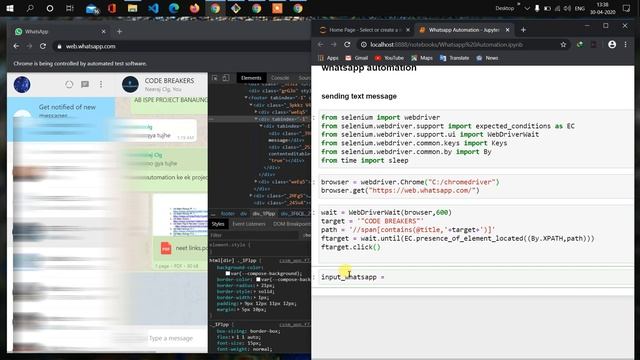Close the Whatsapp Automation Jupyter tab

507,30
